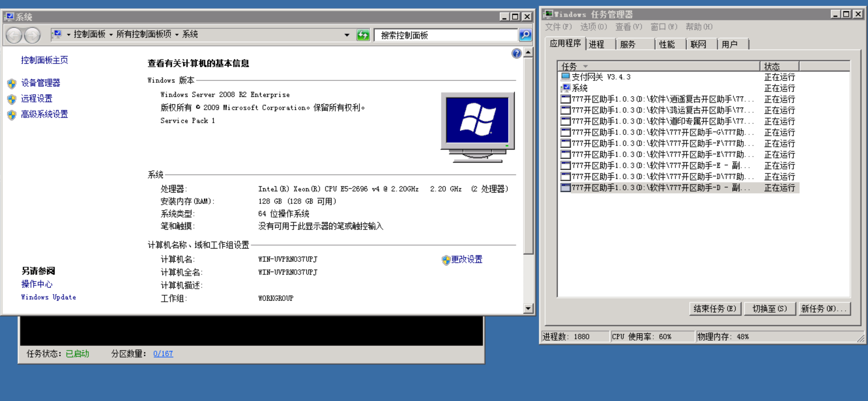This screenshot has width=868, height=401.
Task: Expand dropdown arrow after 所有控制面板项 breadcrumb
Action: (177, 34)
